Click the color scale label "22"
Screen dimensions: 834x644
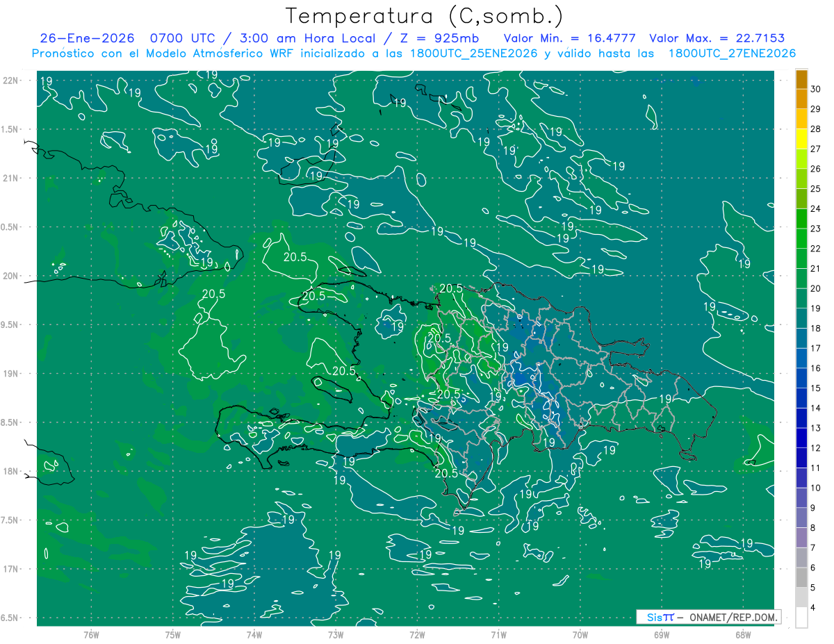pyautogui.click(x=816, y=249)
